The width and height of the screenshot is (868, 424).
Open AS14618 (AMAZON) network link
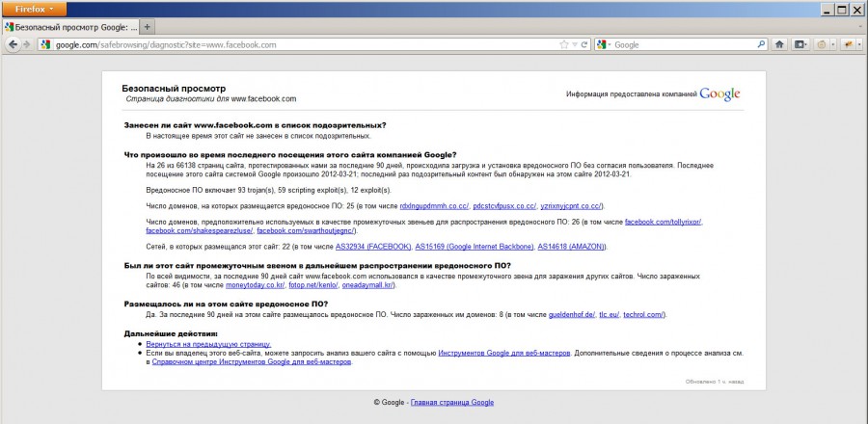coord(572,247)
